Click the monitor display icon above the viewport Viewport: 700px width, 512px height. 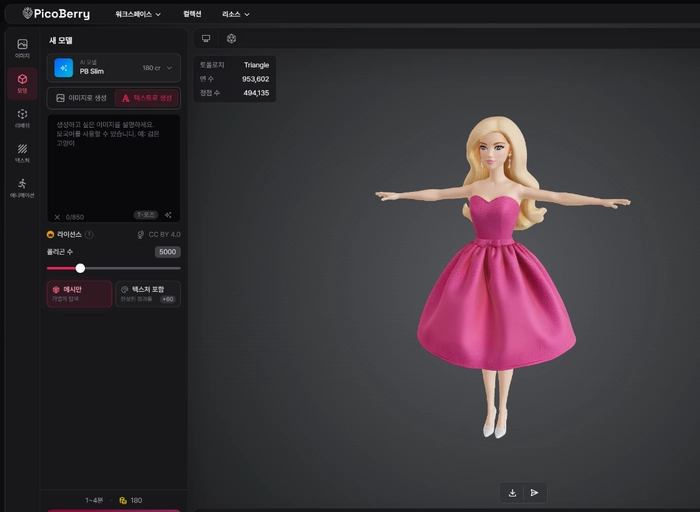206,38
